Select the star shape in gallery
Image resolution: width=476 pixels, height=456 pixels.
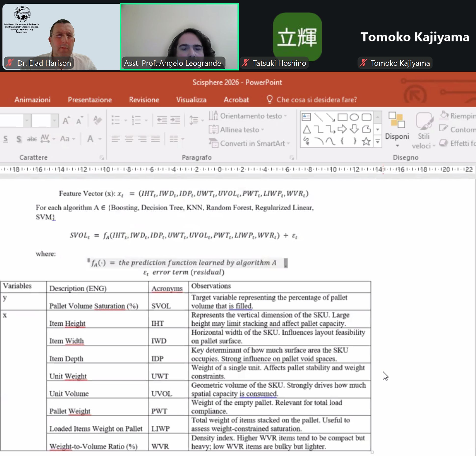pyautogui.click(x=366, y=141)
